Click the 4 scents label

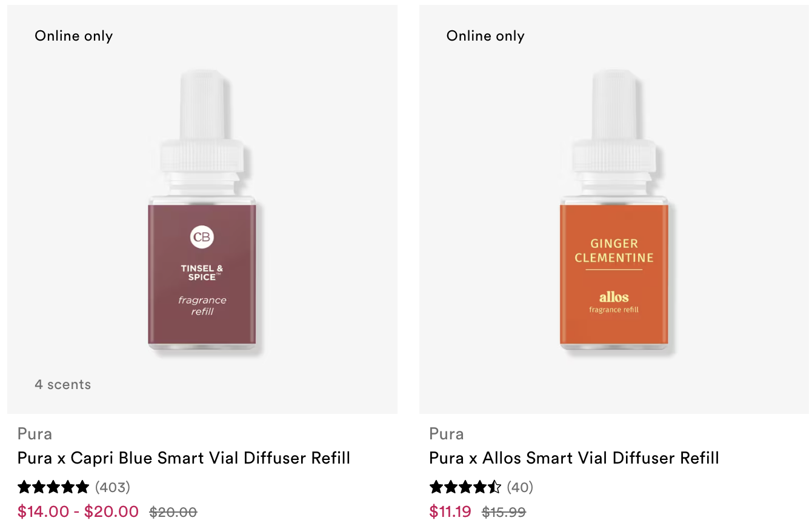63,384
